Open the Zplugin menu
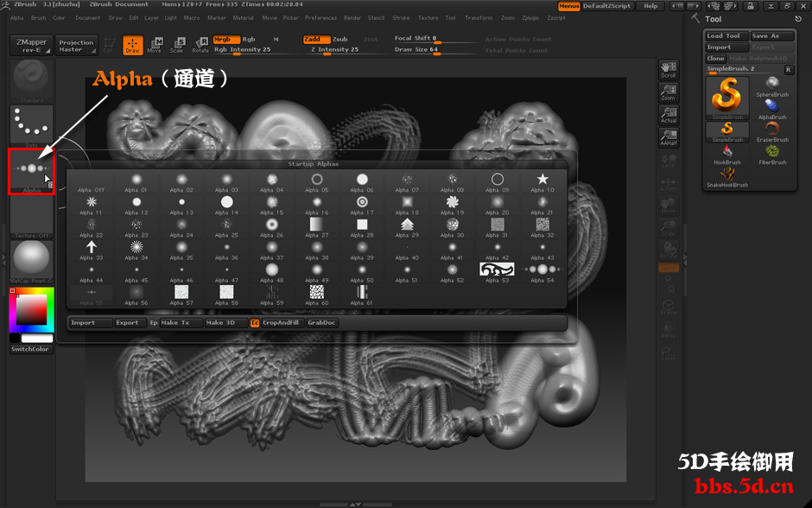This screenshot has height=508, width=812. click(530, 17)
